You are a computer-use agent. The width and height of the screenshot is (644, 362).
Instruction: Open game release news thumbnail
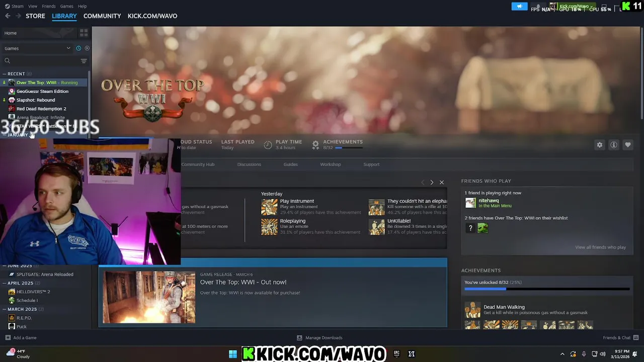point(149,297)
